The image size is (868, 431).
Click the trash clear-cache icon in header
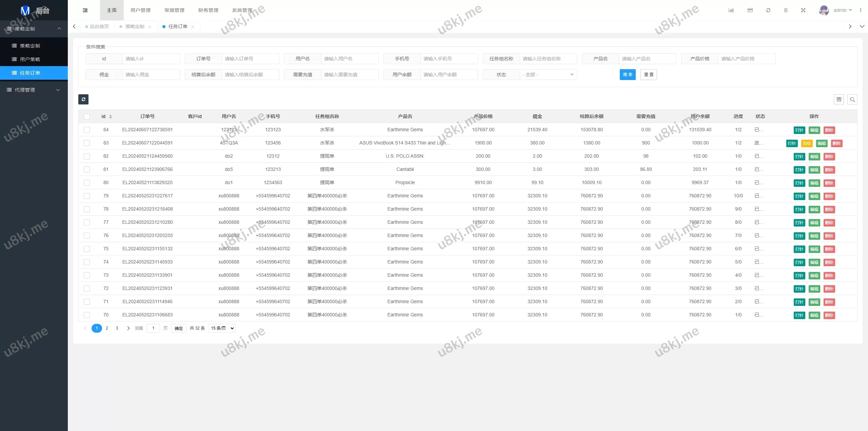[x=786, y=10]
